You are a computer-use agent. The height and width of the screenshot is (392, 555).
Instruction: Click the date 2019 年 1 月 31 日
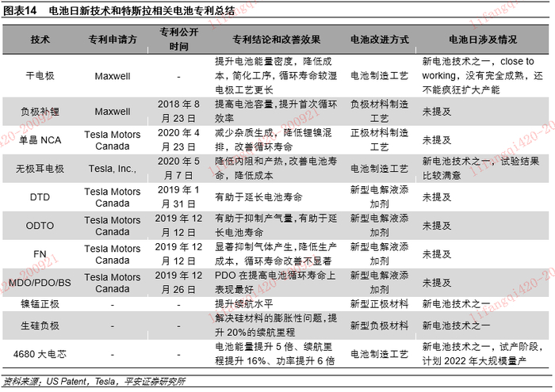pos(178,197)
